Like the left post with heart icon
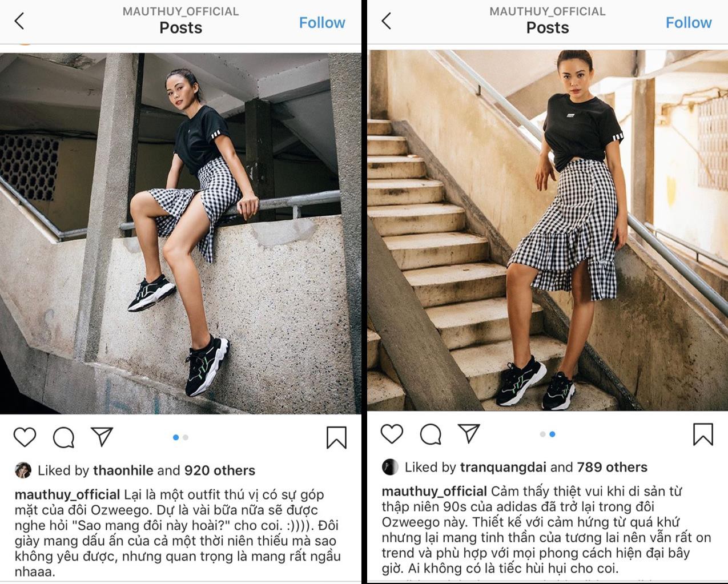 tap(25, 437)
